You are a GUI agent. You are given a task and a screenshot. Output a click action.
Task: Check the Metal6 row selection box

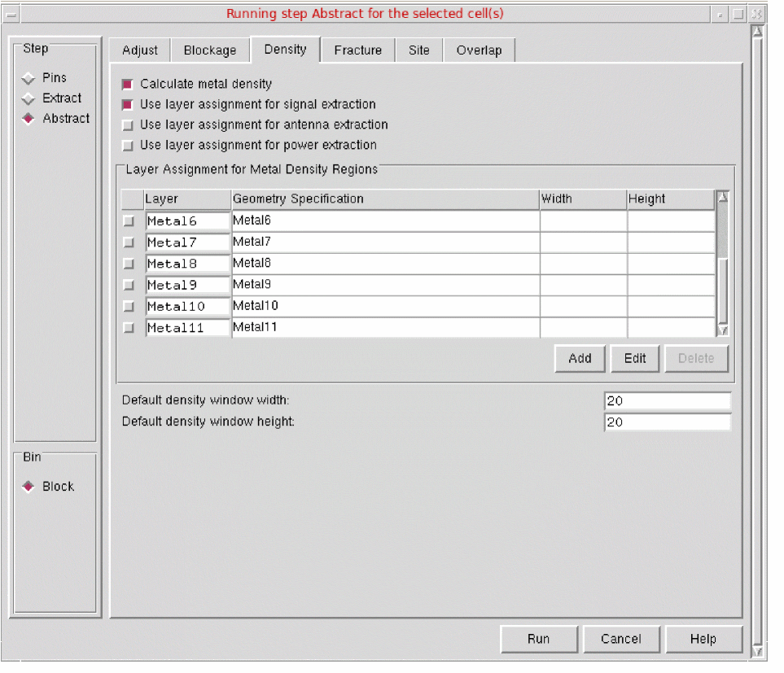click(x=129, y=221)
